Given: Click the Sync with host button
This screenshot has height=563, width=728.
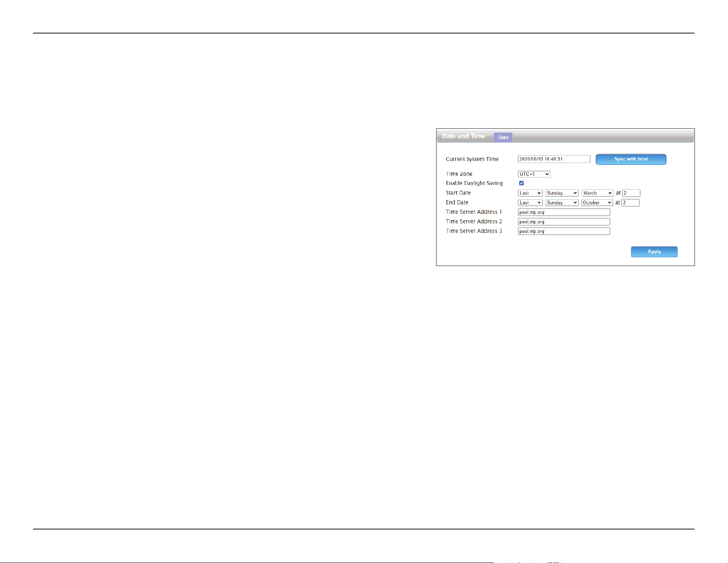Looking at the screenshot, I should 631,159.
